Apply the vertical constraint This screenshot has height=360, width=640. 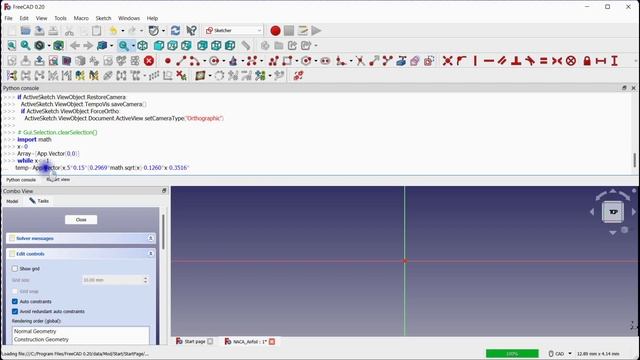click(475, 61)
